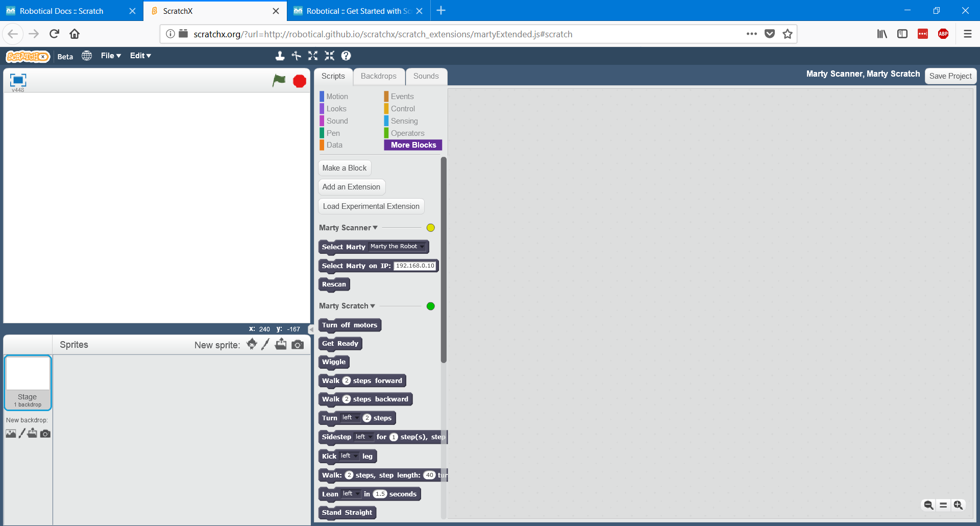Select the Motion block category
This screenshot has height=526, width=980.
(337, 97)
